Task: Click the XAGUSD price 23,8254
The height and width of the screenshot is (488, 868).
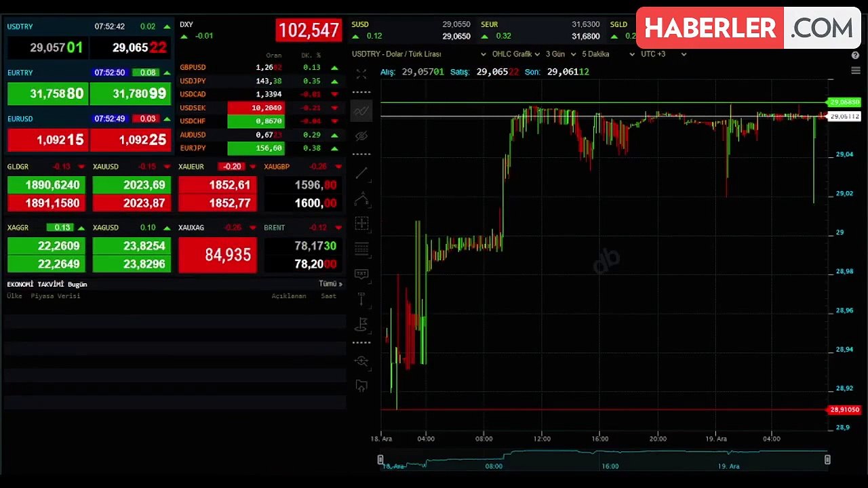Action: coord(132,246)
